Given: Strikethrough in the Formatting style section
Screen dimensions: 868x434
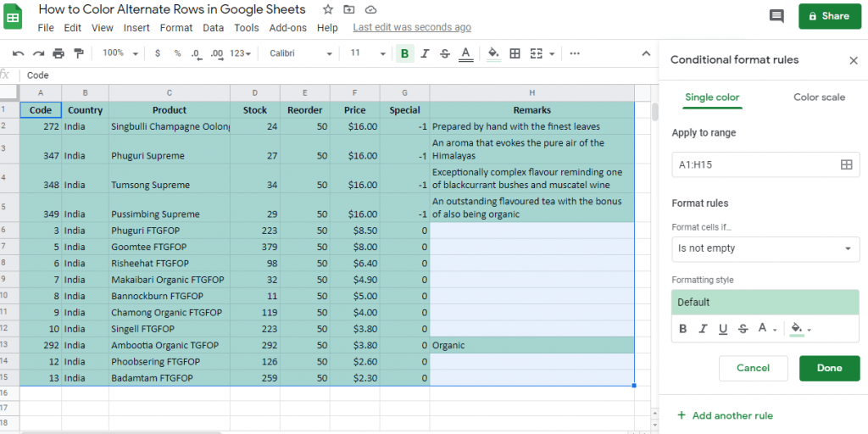Looking at the screenshot, I should point(743,329).
